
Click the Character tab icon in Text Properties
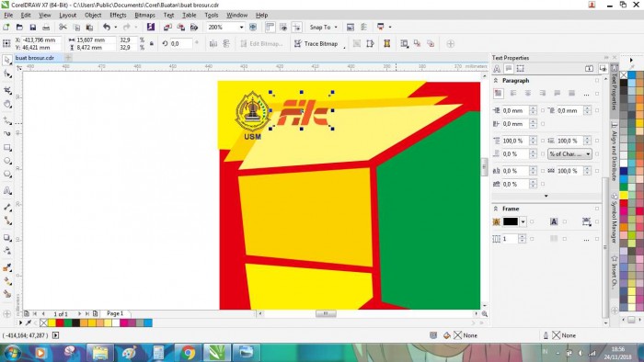point(497,69)
